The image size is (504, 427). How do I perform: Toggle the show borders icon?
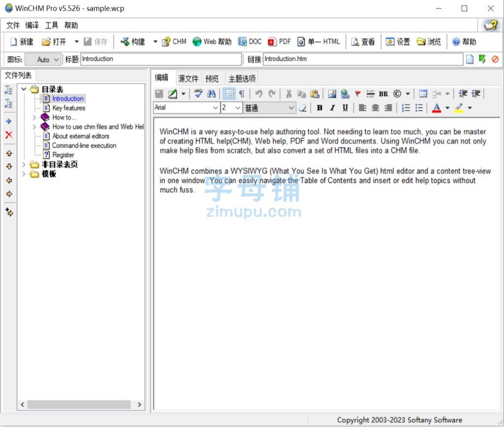point(229,94)
